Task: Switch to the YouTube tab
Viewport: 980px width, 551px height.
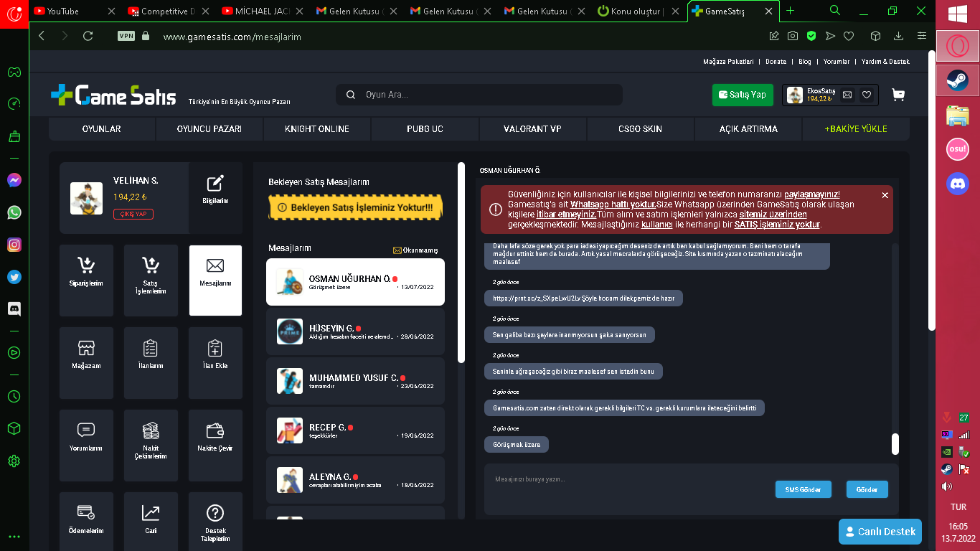Action: click(x=75, y=11)
